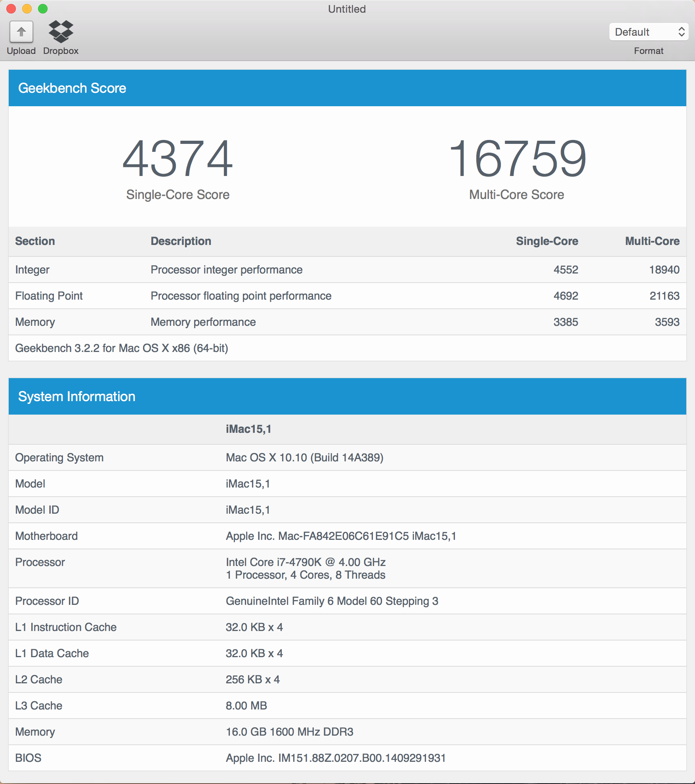The image size is (695, 784).
Task: Click Integer single-core value 4552
Action: (x=566, y=270)
